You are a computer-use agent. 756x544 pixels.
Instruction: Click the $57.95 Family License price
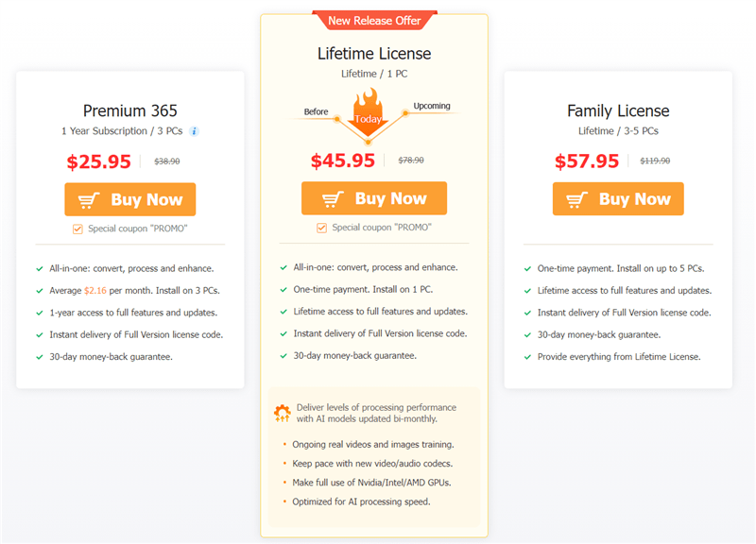(x=587, y=161)
